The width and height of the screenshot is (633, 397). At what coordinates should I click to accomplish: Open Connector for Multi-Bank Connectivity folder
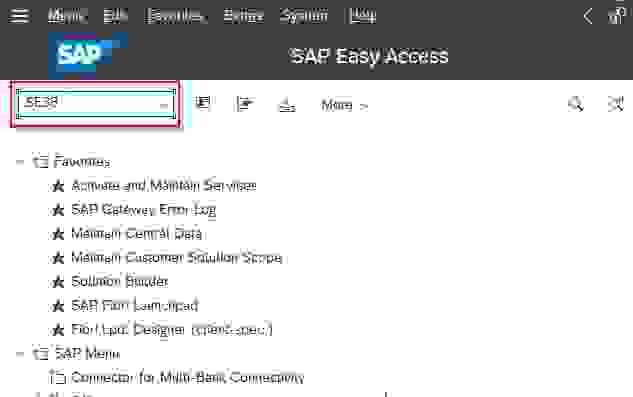pos(187,378)
